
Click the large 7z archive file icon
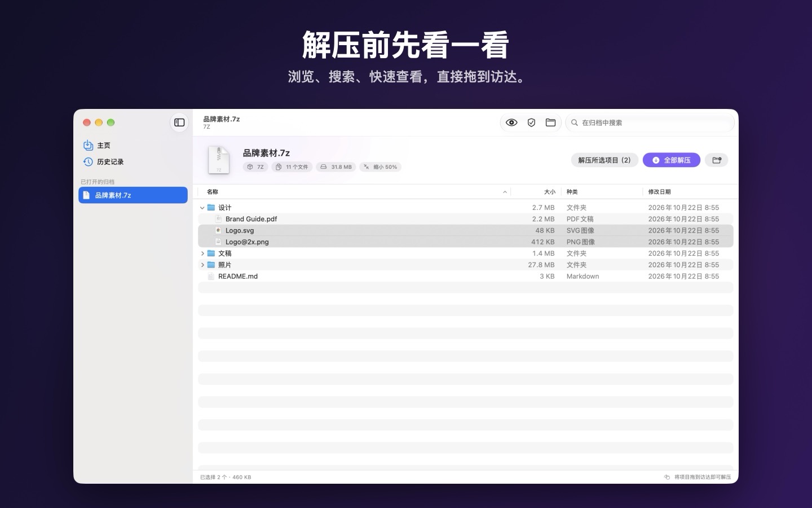pos(219,160)
